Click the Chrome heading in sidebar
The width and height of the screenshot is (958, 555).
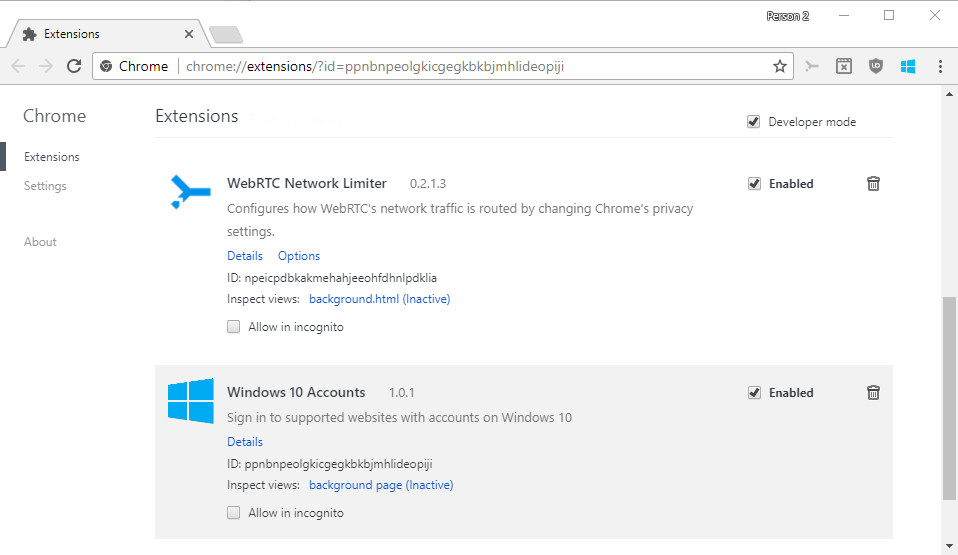(54, 116)
